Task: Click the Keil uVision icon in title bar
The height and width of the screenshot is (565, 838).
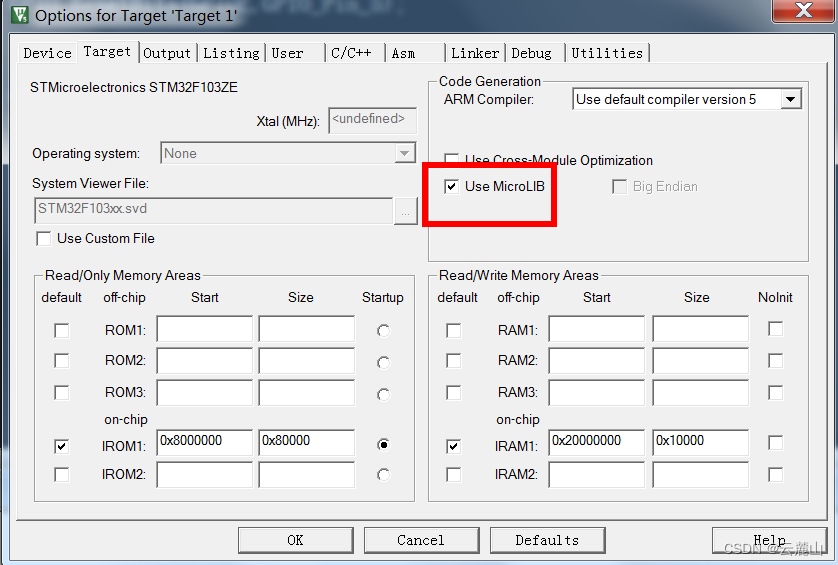Action: click(20, 14)
